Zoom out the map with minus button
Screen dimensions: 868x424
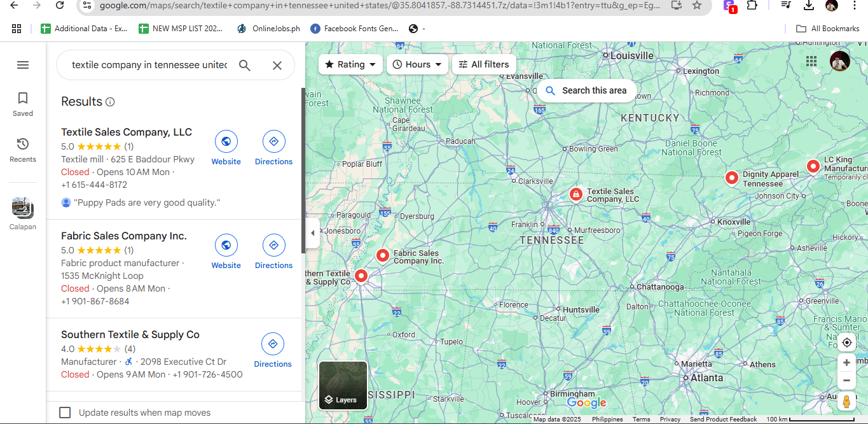pos(846,381)
